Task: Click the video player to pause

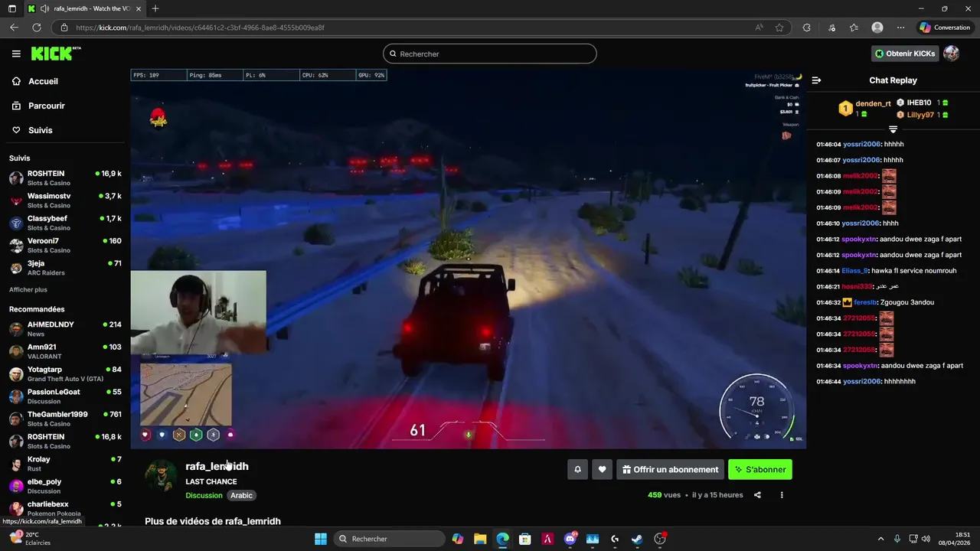Action: [468, 259]
